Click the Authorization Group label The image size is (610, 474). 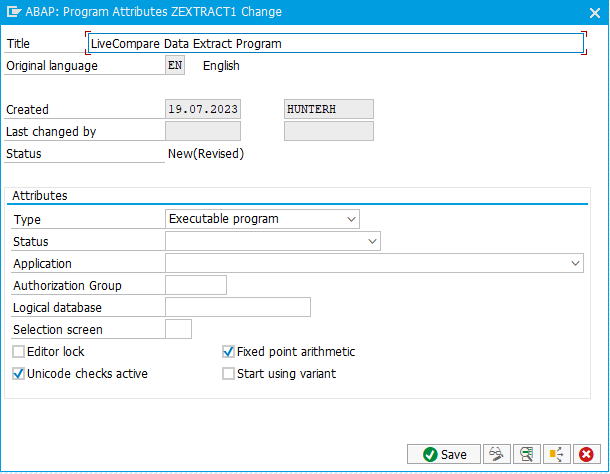[x=67, y=286]
